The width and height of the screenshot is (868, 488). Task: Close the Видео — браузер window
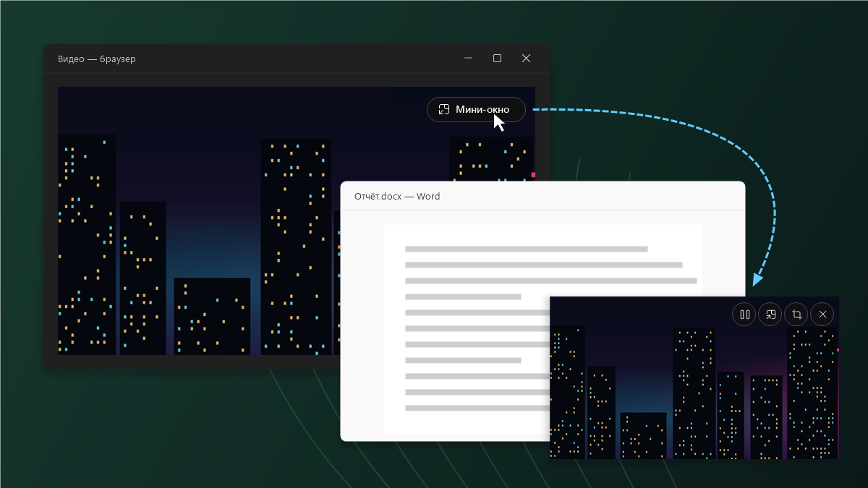click(526, 59)
